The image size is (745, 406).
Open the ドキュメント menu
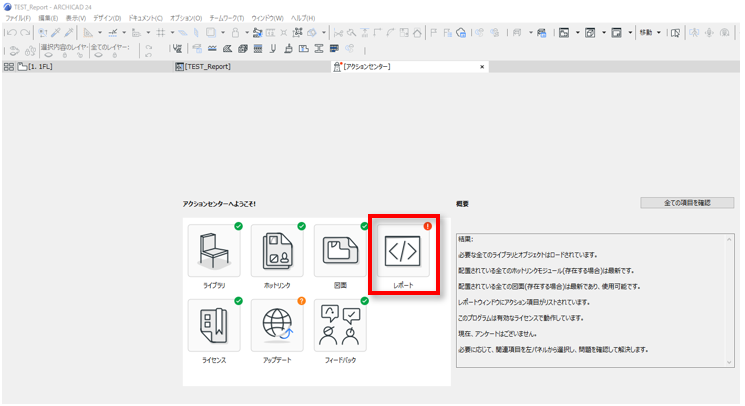click(145, 18)
